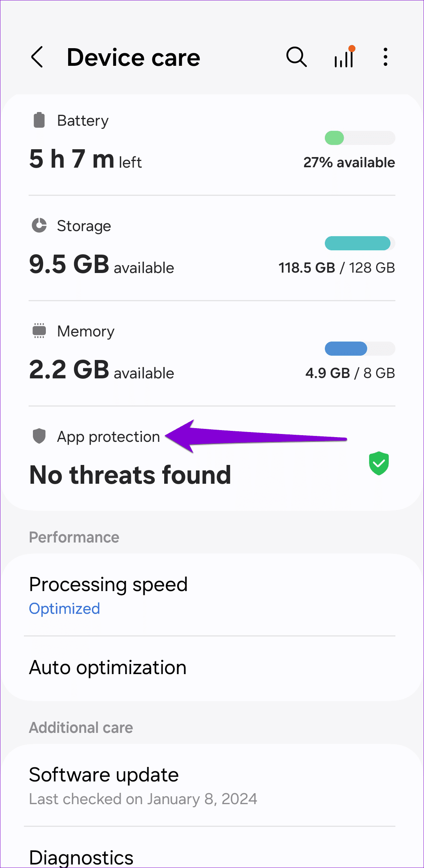Open Processing speed setting

(x=109, y=584)
